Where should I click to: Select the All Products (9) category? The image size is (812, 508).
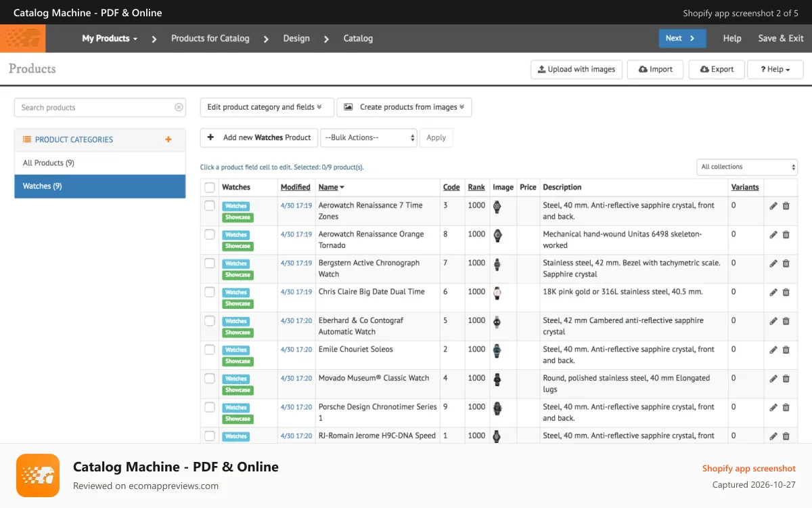click(100, 163)
